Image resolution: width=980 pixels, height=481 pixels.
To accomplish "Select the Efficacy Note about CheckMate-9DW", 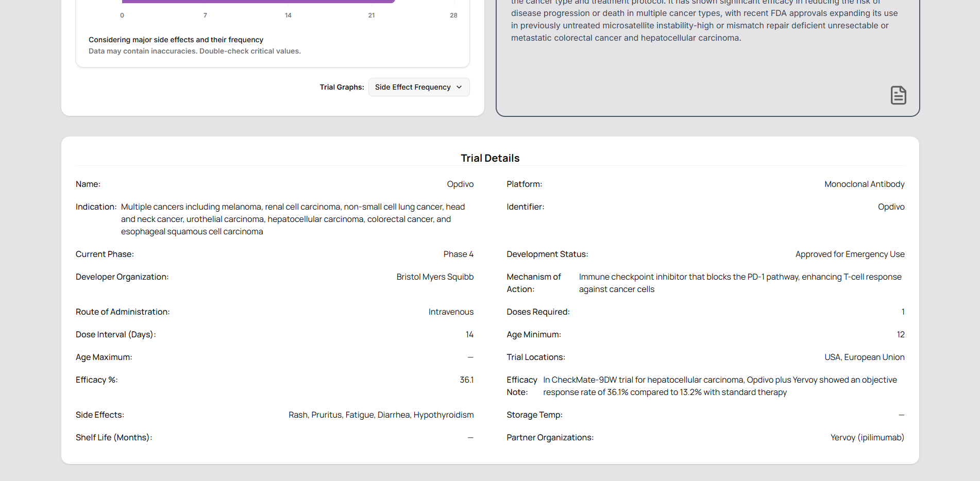I will click(x=720, y=386).
